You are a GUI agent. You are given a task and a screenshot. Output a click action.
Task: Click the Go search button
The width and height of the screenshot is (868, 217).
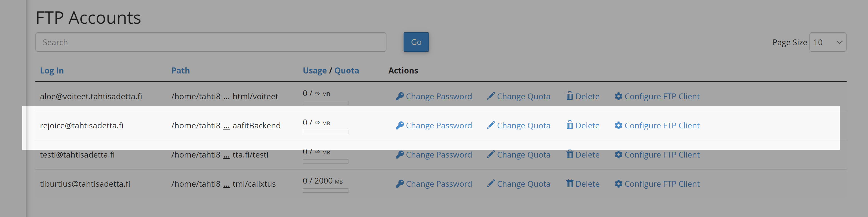tap(416, 42)
